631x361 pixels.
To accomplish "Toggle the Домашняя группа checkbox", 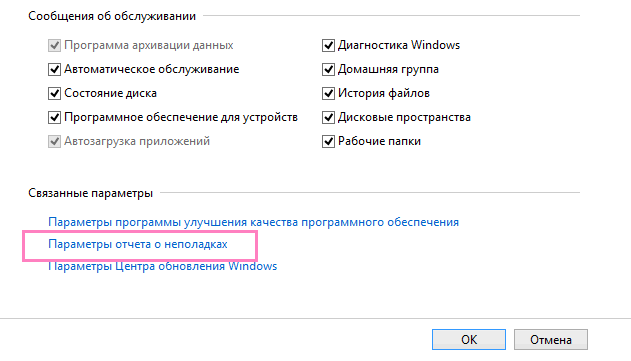I will click(328, 69).
